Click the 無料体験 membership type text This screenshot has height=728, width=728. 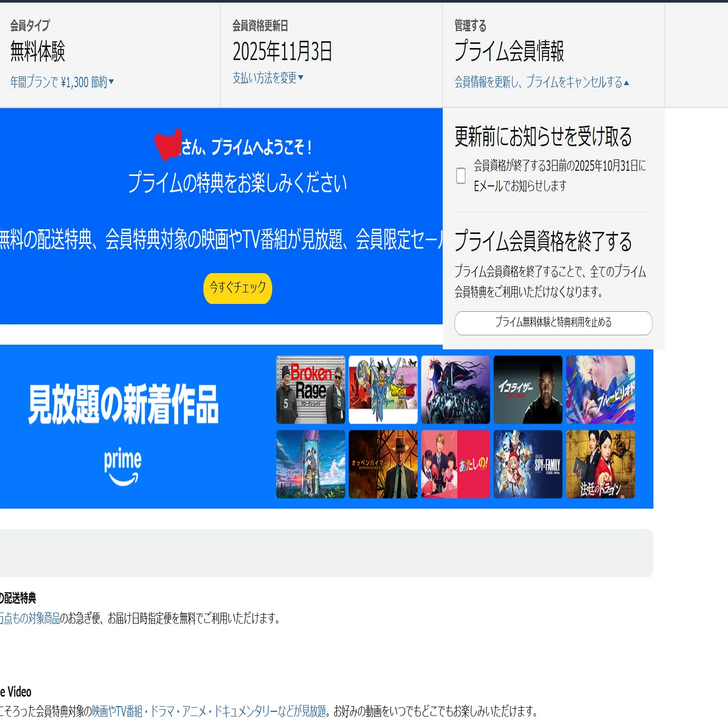click(38, 51)
